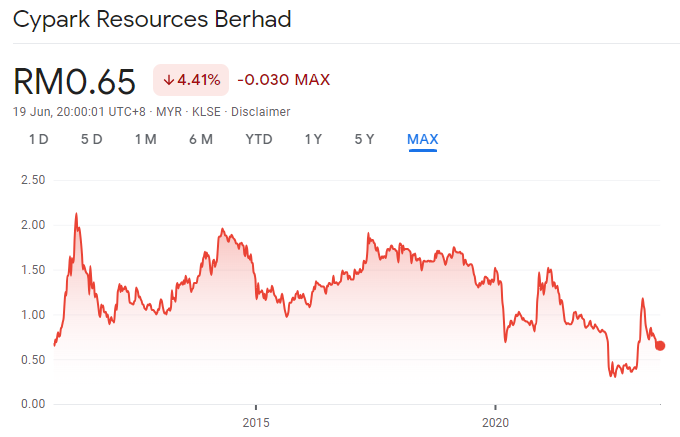Open the 1M chart range
Screen dimensions: 680x437
pyautogui.click(x=145, y=139)
